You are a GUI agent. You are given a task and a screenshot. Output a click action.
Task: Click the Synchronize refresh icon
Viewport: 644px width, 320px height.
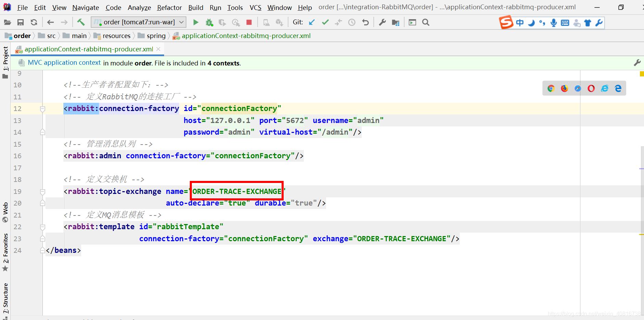click(34, 22)
